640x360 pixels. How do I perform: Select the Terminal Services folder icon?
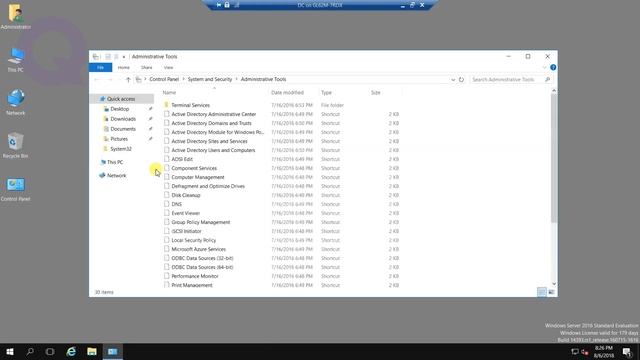click(167, 105)
